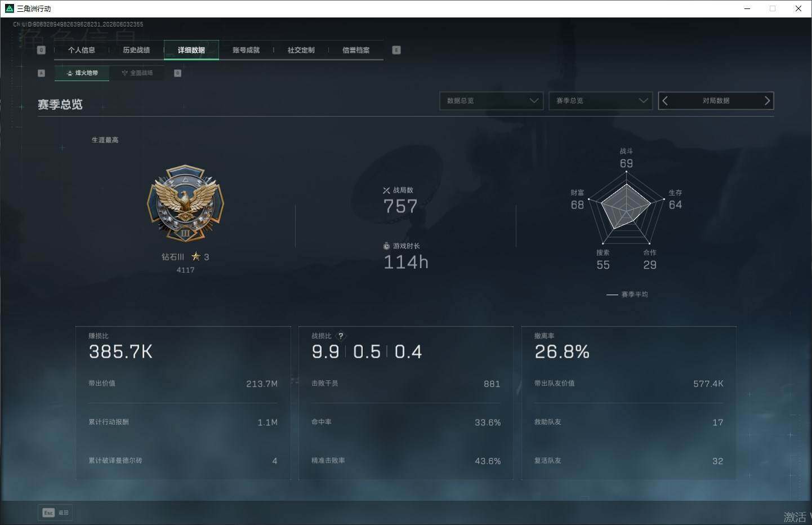Click the 命中率 33.6% row

tap(406, 422)
